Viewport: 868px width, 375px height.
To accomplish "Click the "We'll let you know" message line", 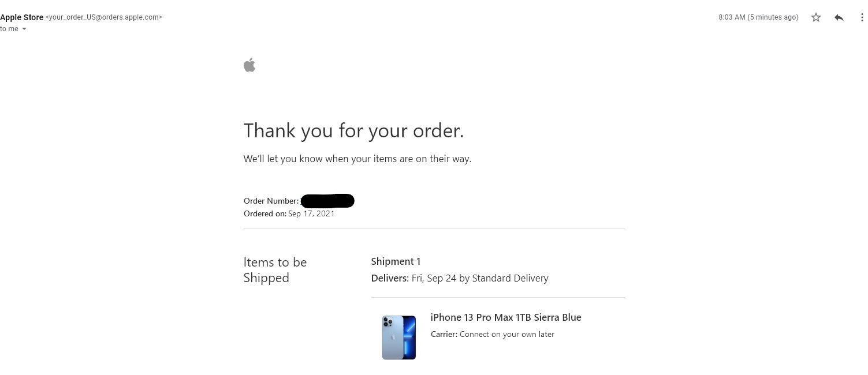I will pos(357,159).
